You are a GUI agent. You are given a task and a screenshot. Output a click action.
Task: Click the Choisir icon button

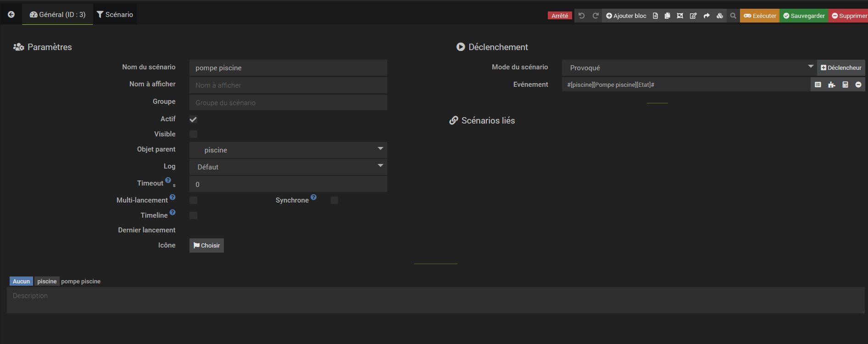(x=206, y=245)
